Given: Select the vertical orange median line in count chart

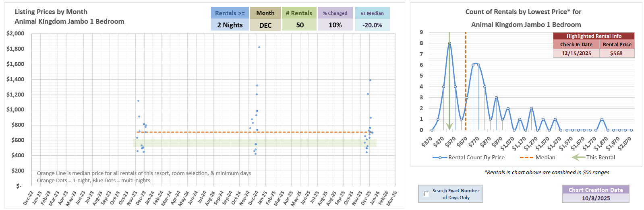Looking at the screenshot, I should coord(466,80).
